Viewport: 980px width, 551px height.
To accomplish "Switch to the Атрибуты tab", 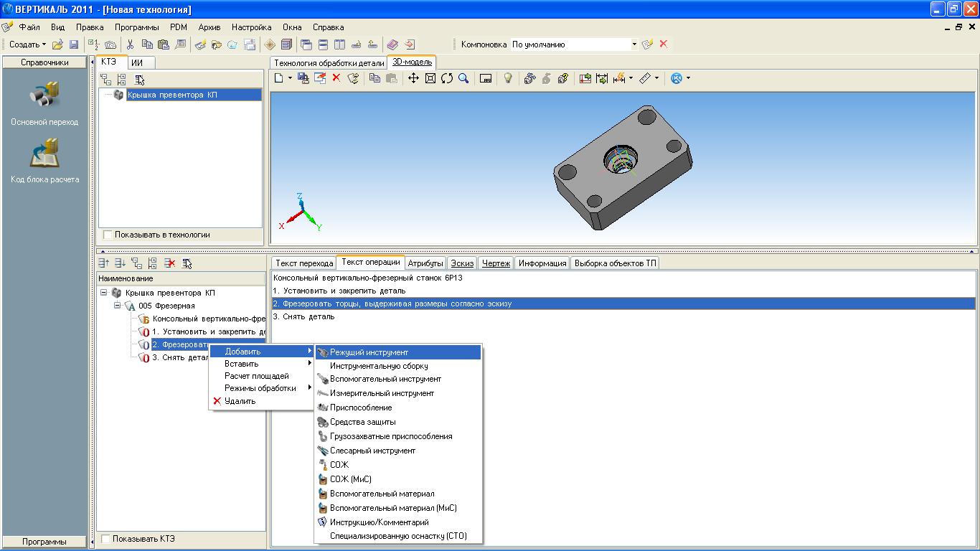I will [x=425, y=263].
